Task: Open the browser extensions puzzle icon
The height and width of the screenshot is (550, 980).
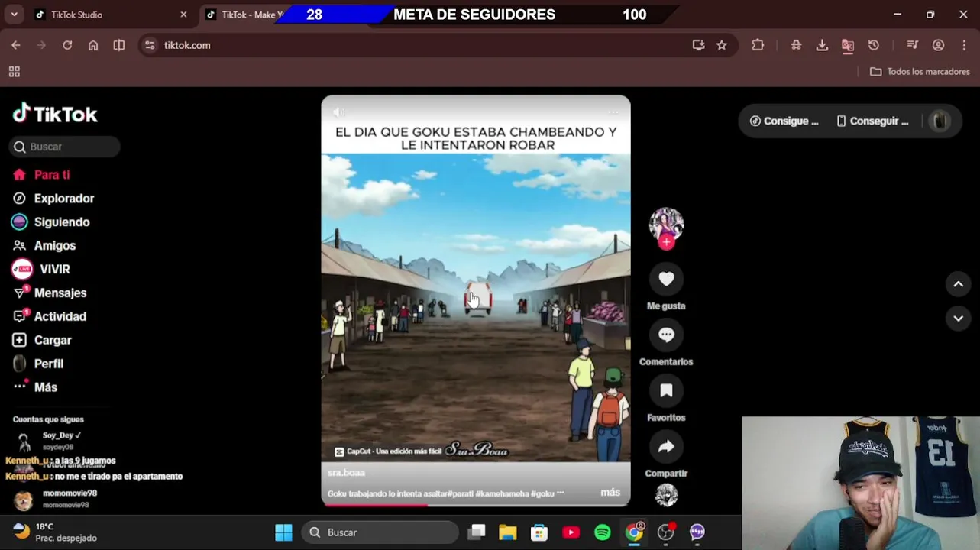Action: (x=758, y=45)
